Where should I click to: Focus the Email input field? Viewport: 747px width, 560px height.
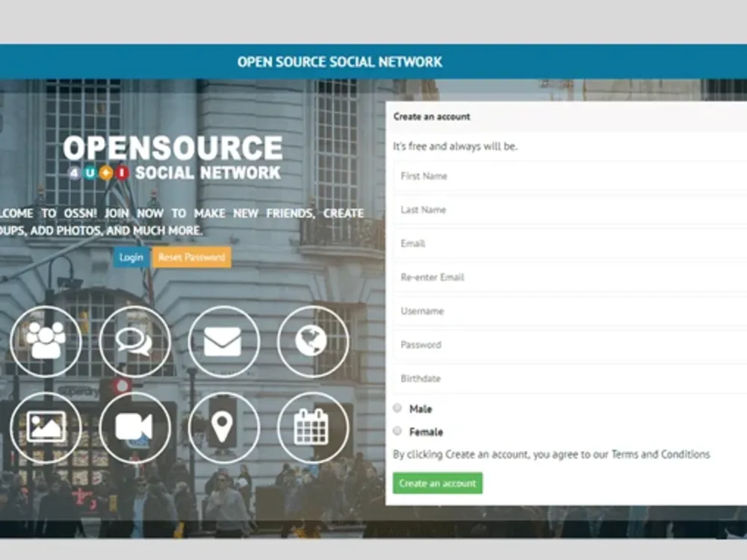pyautogui.click(x=570, y=244)
